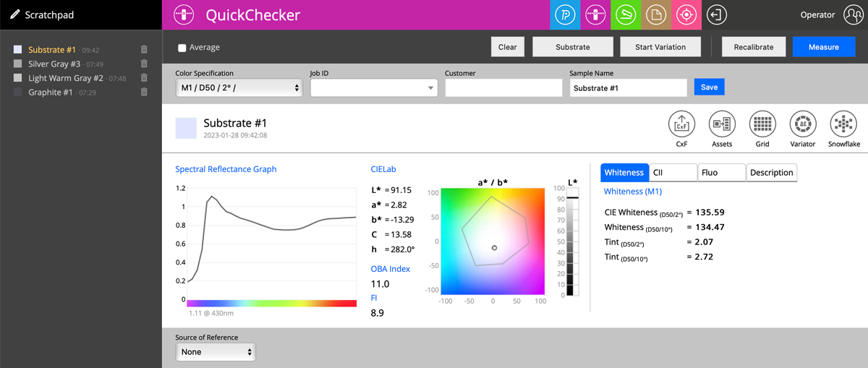Delete Graphite #1 using its trash icon
The height and width of the screenshot is (368, 868).
(x=144, y=92)
